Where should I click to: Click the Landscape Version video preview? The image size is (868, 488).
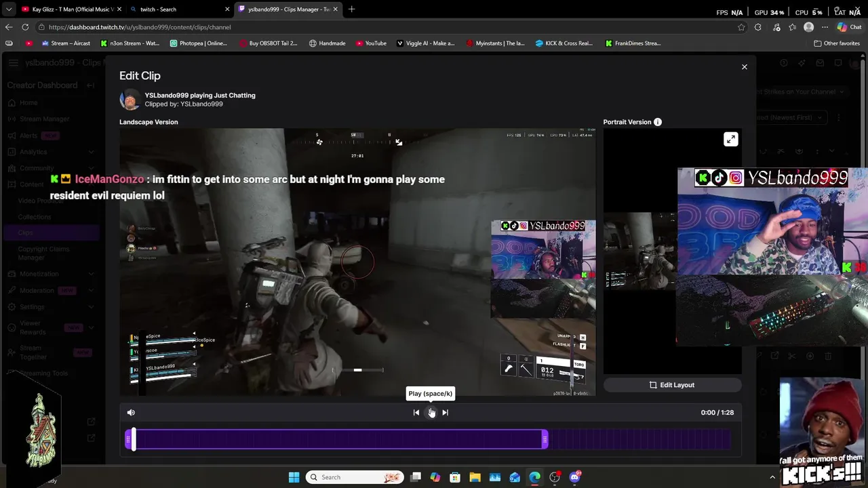(357, 262)
